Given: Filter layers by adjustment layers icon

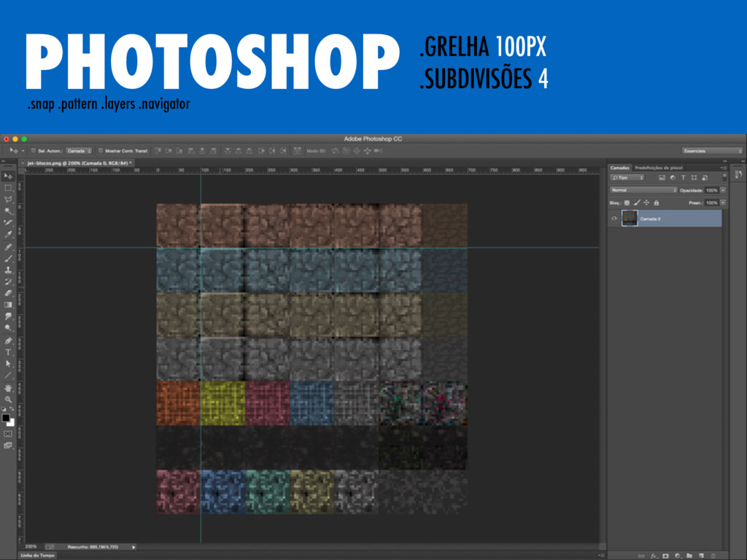Looking at the screenshot, I should (673, 178).
